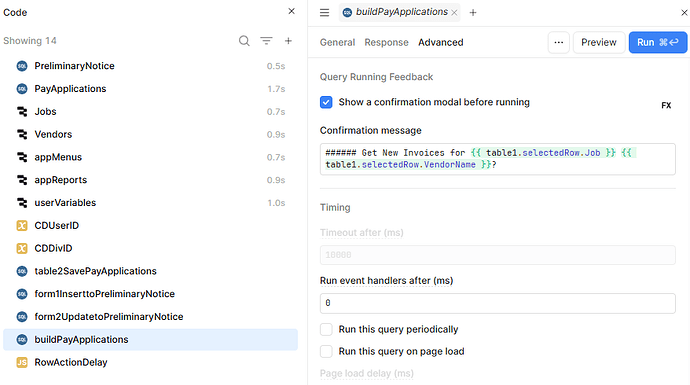Add new code item with plus icon
This screenshot has width=690, height=385.
[x=288, y=41]
